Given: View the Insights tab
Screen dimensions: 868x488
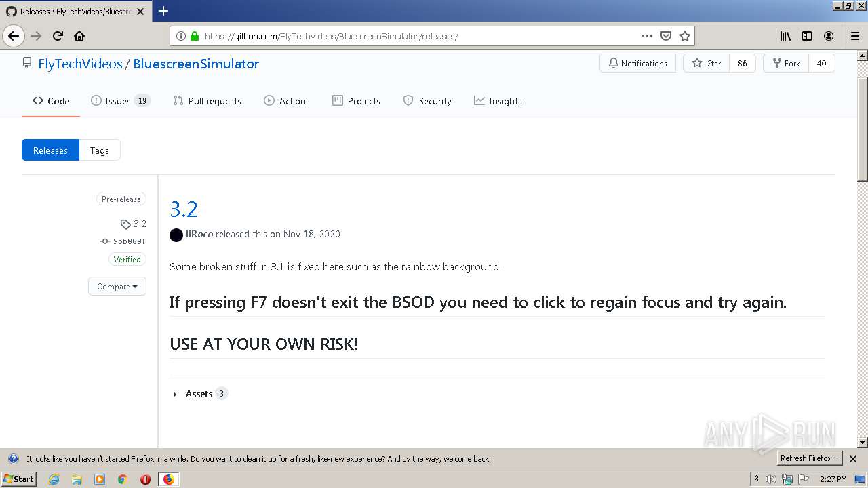Looking at the screenshot, I should [x=498, y=101].
